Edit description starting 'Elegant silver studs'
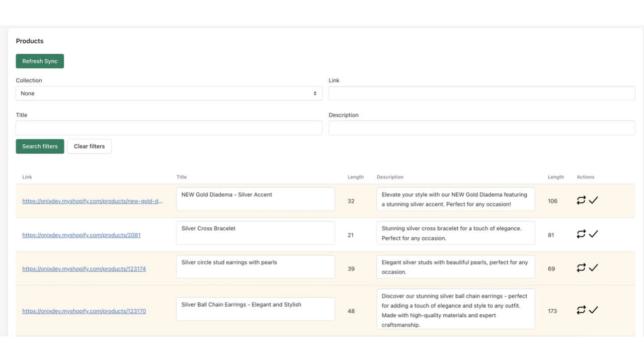 pyautogui.click(x=456, y=266)
